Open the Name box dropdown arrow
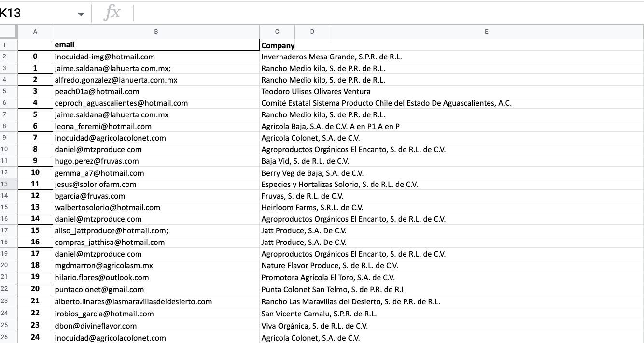644x343 pixels. 81,14
